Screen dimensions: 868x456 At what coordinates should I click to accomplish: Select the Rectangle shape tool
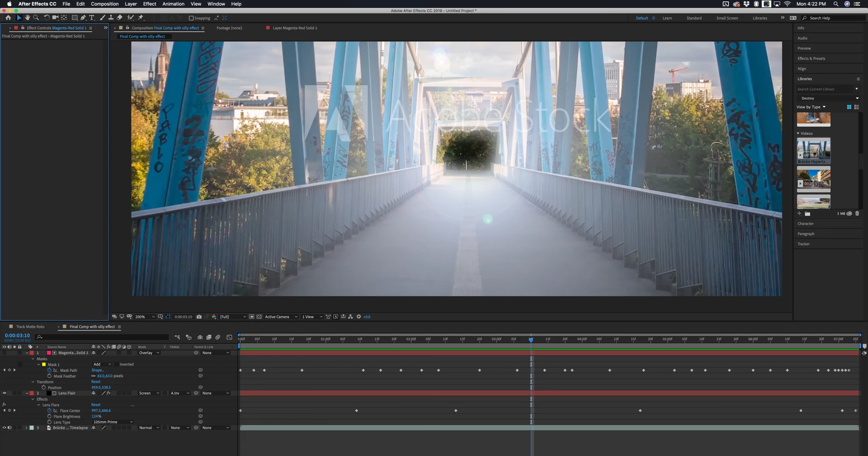click(x=75, y=18)
